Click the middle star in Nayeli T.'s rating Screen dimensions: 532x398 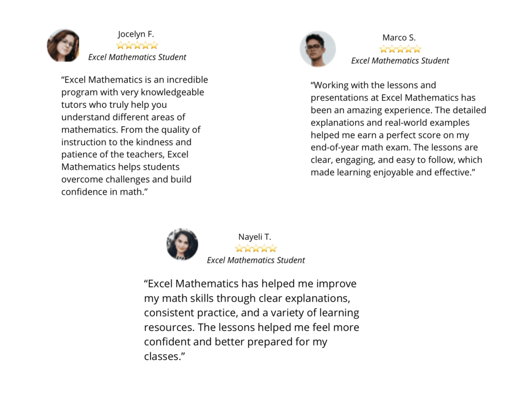point(256,249)
